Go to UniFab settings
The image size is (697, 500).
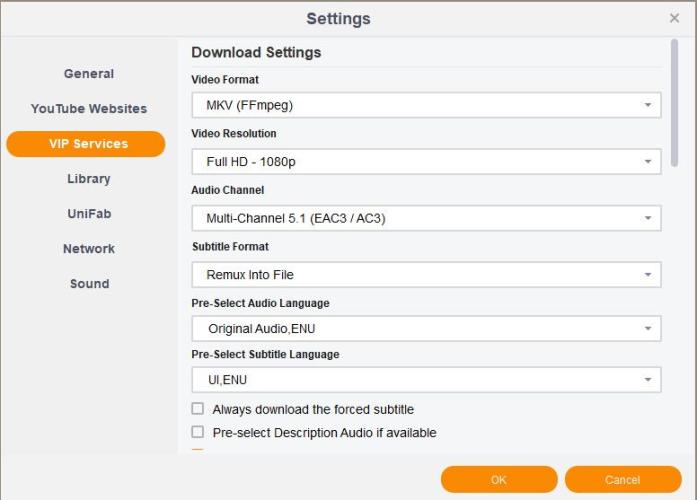tap(89, 214)
